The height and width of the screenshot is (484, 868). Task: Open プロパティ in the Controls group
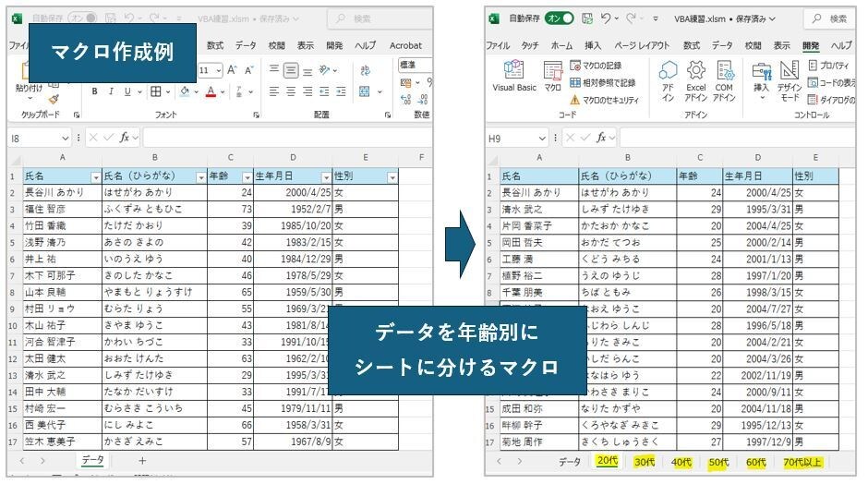[x=828, y=66]
